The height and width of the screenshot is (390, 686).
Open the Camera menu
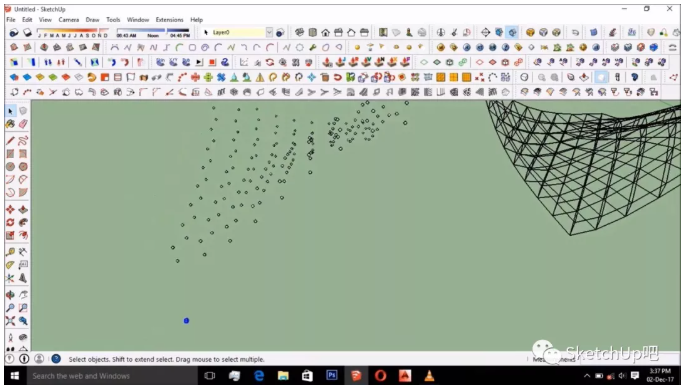coord(69,20)
